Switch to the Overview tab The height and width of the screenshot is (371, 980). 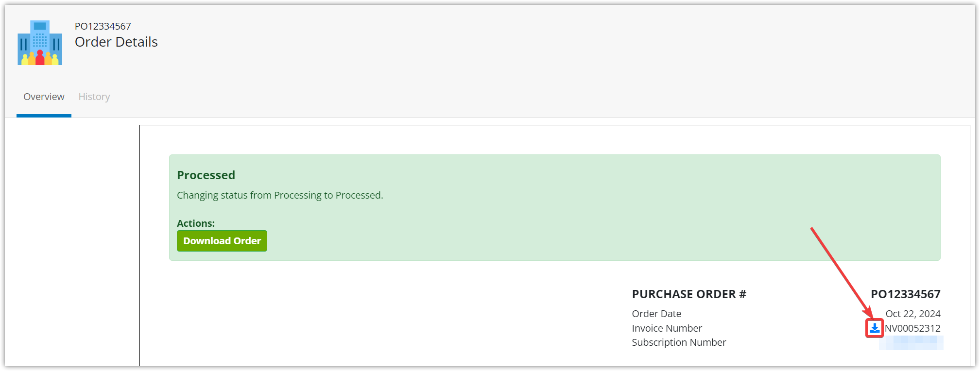[x=44, y=97]
